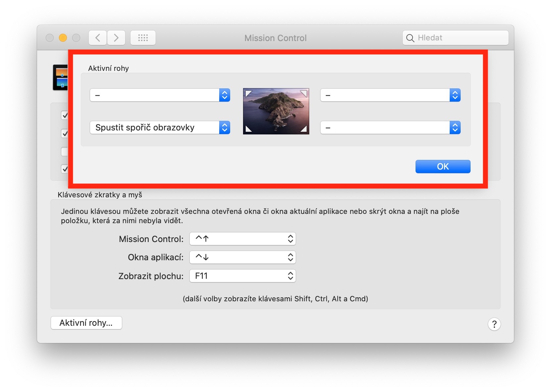Open help with question mark button
The image size is (551, 392).
point(494,324)
